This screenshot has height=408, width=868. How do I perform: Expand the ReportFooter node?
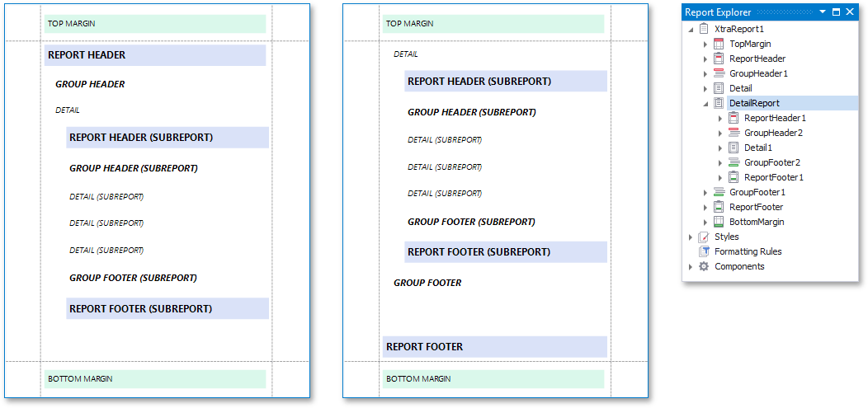click(x=705, y=208)
